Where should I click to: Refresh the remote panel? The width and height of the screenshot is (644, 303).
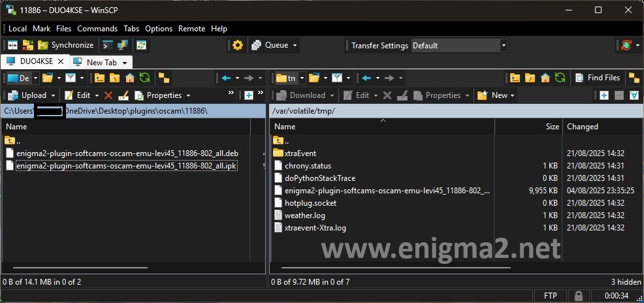point(560,78)
